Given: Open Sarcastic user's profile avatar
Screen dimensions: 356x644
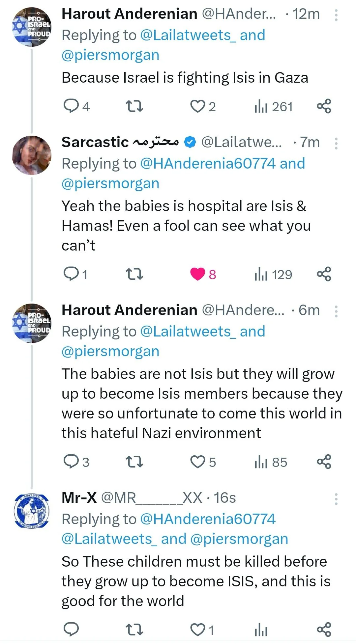Looking at the screenshot, I should click(32, 155).
